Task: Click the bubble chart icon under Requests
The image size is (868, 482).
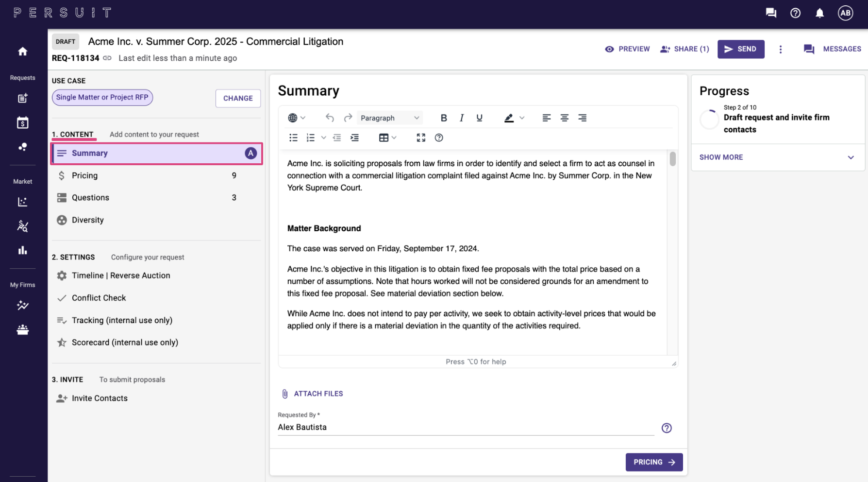Action: point(22,147)
